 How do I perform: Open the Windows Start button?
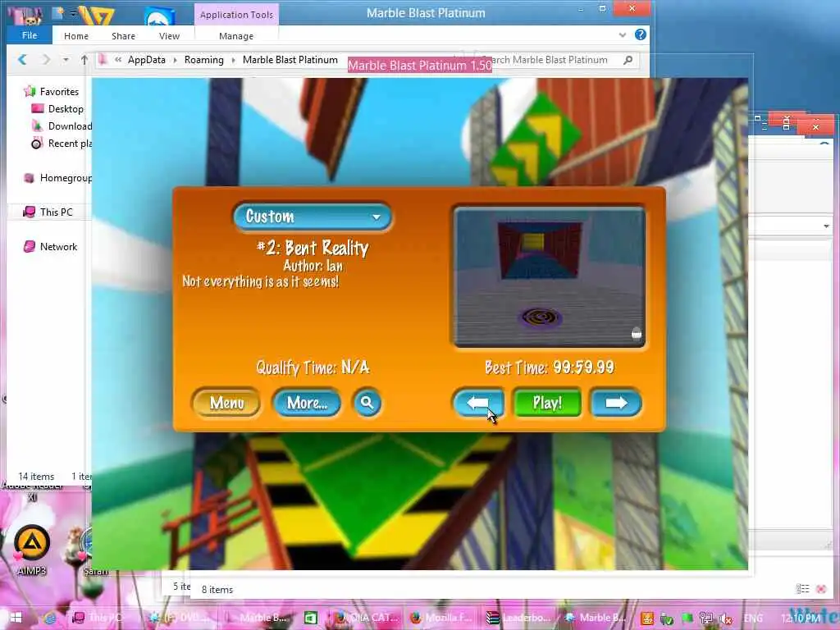click(x=16, y=618)
